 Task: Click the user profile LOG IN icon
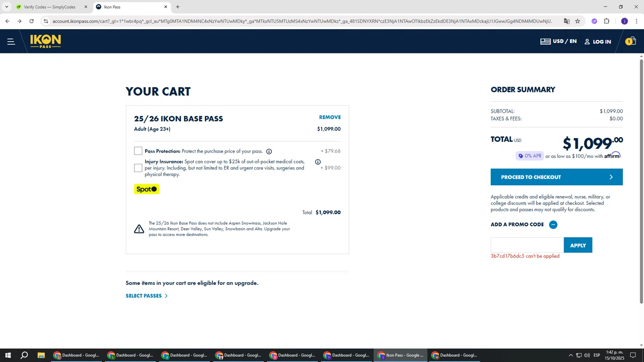point(598,42)
